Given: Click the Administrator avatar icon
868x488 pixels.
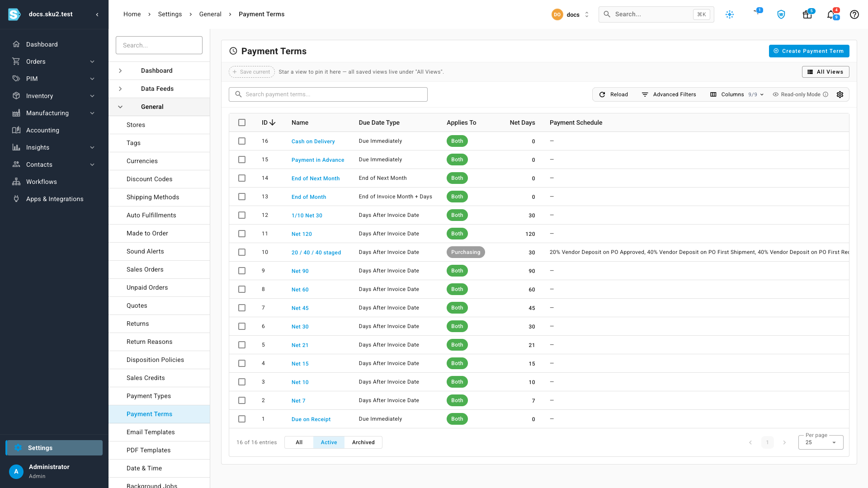Looking at the screenshot, I should tap(16, 471).
